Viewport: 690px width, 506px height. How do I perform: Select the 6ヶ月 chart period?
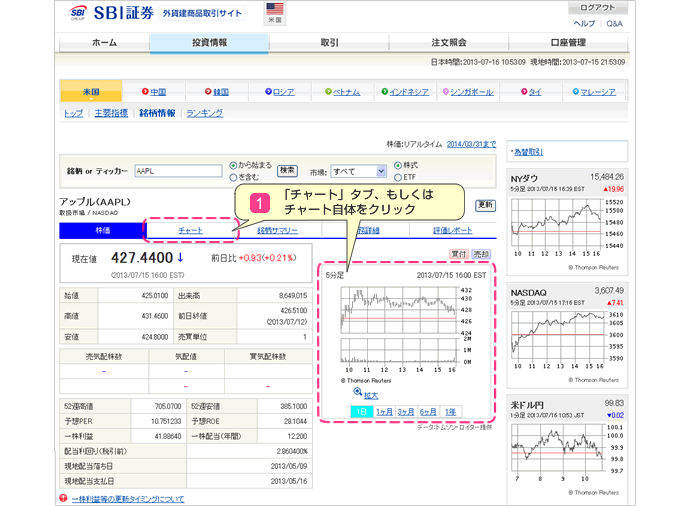[x=428, y=412]
